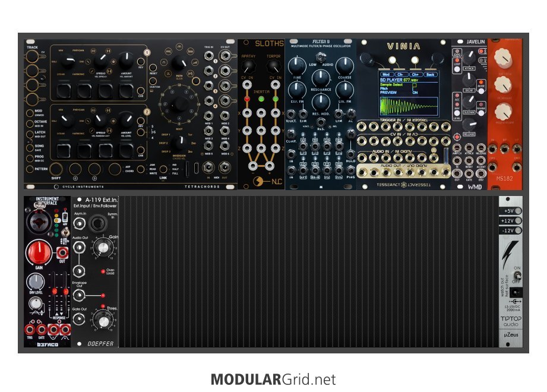Image resolution: width=547 pixels, height=392 pixels.
Task: Click the A-119 Gain knob
Action: (103, 247)
